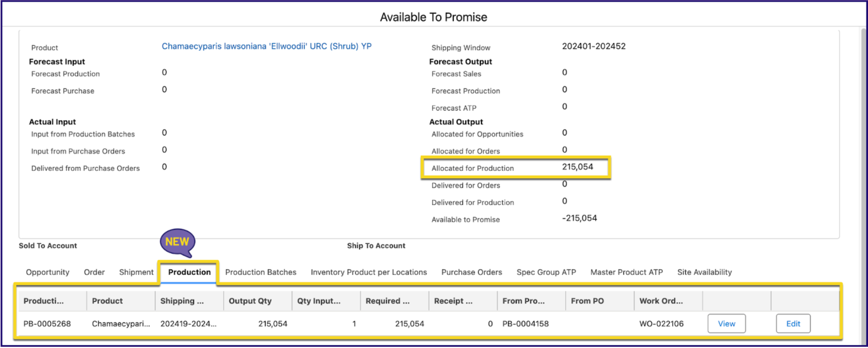Click the Sold To Account heading
Viewport: 868px width, 348px height.
click(x=48, y=246)
